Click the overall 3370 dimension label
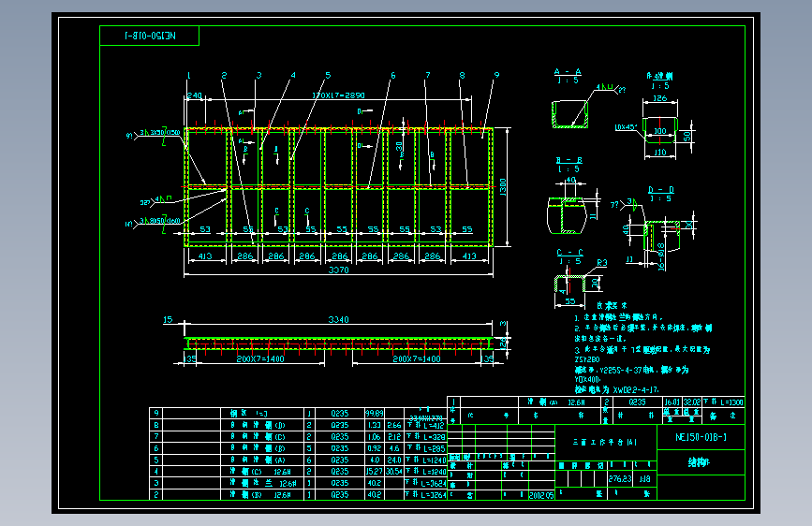 tap(339, 270)
